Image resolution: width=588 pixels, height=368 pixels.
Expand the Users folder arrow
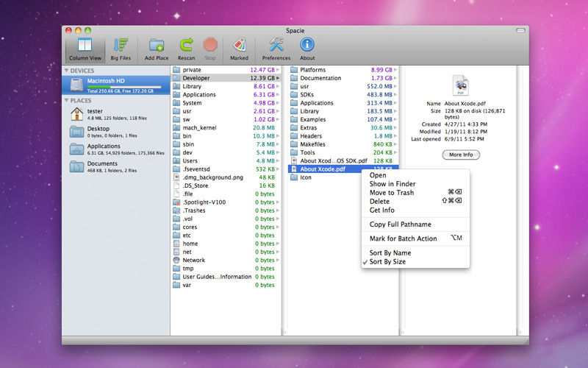click(278, 160)
